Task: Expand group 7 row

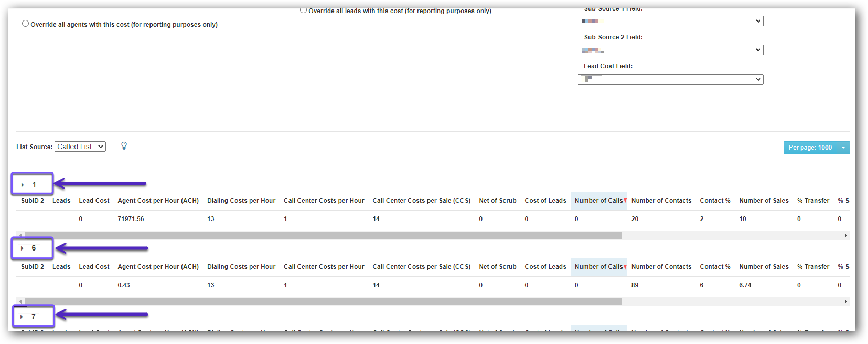Action: pyautogui.click(x=22, y=317)
